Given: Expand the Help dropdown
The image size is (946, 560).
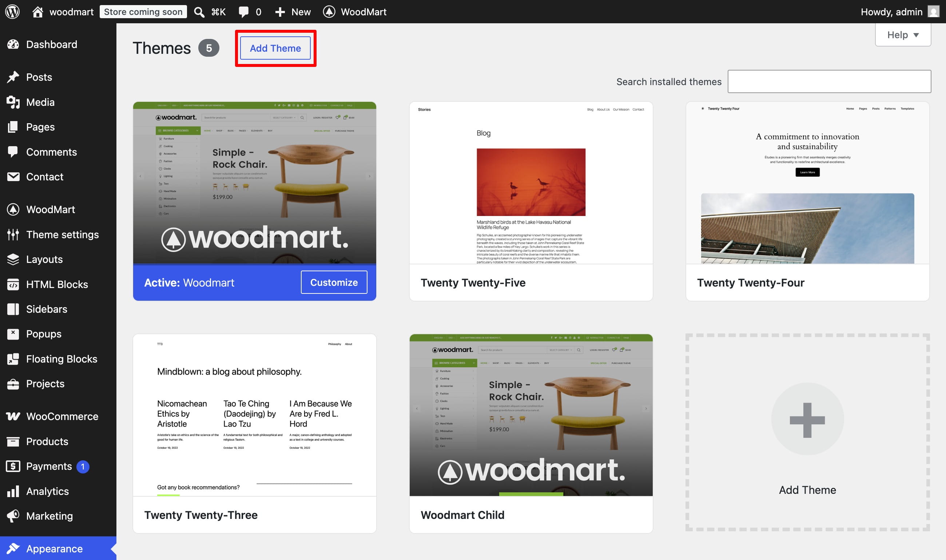Looking at the screenshot, I should tap(903, 35).
